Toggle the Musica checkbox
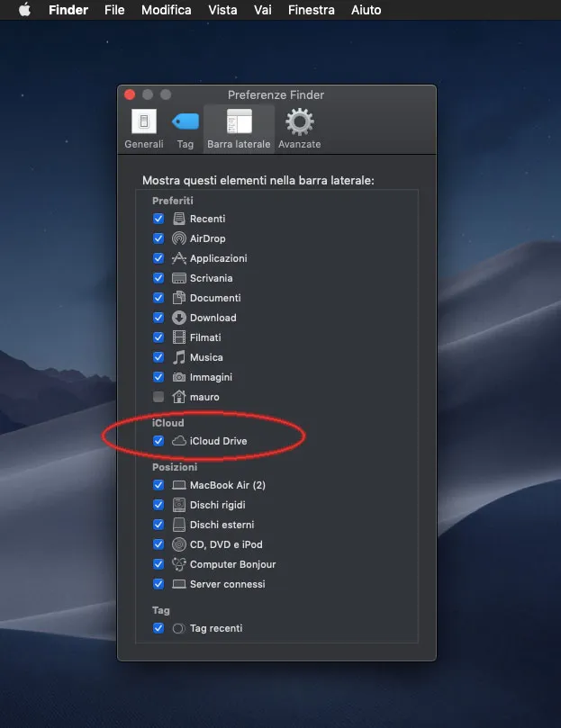 pos(158,357)
